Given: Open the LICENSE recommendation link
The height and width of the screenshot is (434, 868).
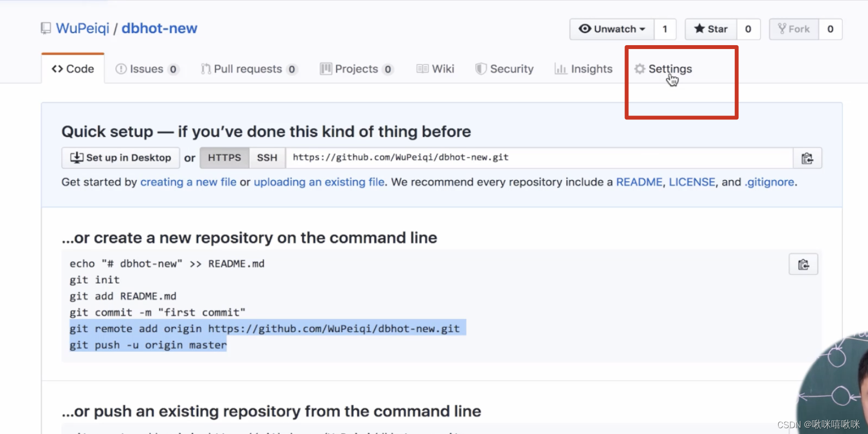Looking at the screenshot, I should coord(692,182).
